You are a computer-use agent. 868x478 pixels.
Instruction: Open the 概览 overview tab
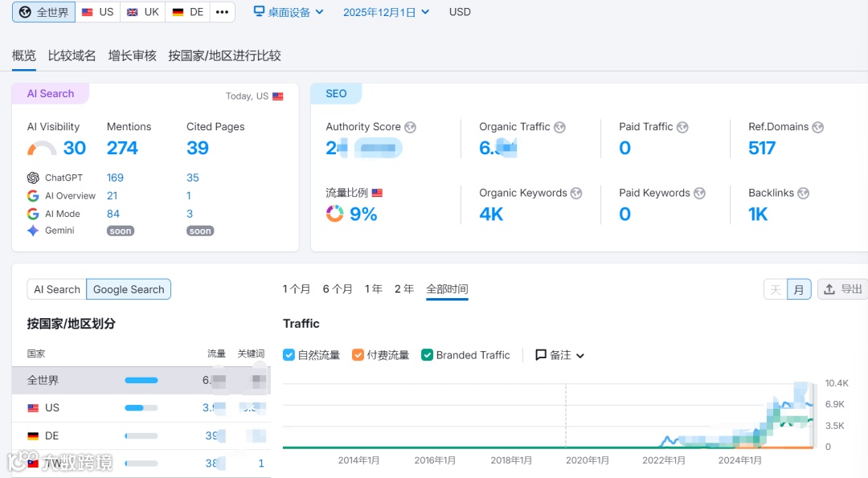(24, 56)
